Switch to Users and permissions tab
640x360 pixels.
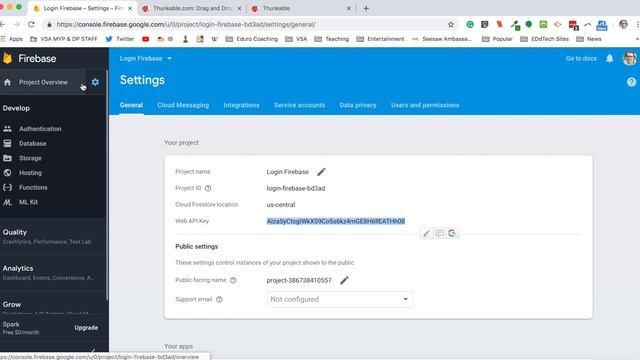click(425, 105)
